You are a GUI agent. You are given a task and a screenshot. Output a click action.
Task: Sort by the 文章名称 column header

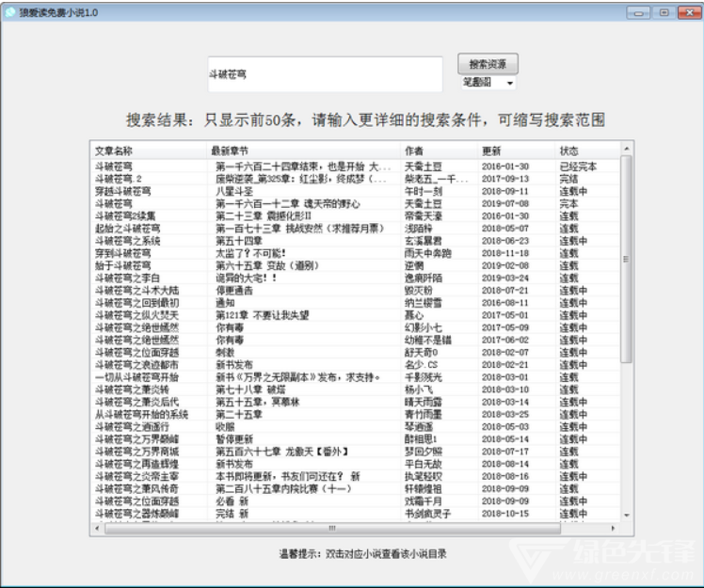point(149,151)
